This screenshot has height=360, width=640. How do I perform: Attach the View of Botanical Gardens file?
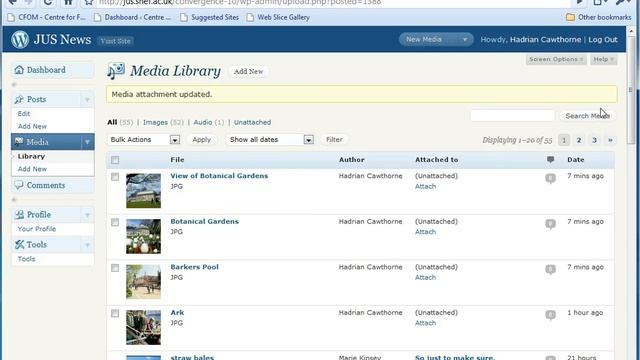(x=425, y=187)
